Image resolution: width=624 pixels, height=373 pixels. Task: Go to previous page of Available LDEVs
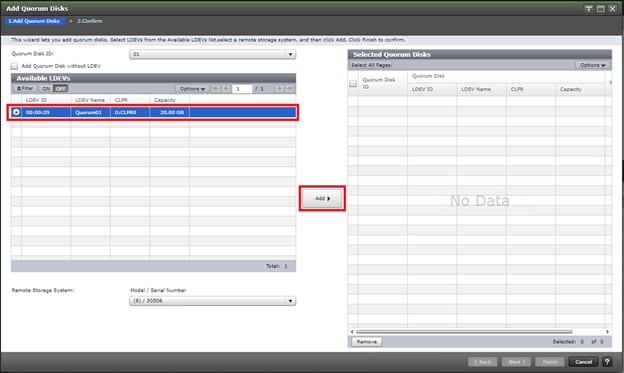[x=226, y=88]
